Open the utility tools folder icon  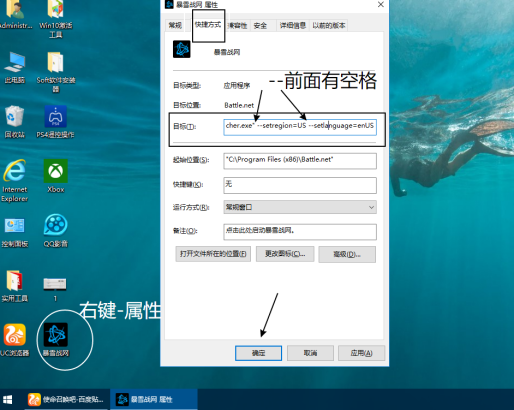tap(14, 286)
